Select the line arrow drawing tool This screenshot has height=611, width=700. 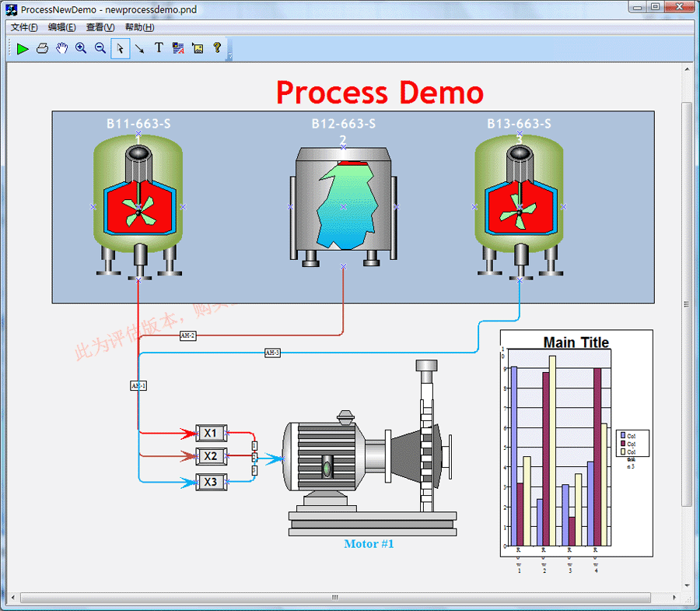point(139,48)
